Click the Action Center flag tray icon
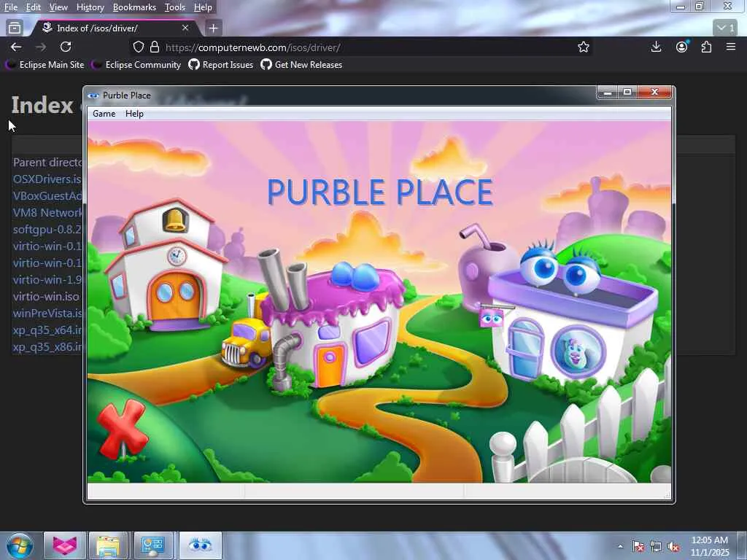747x560 pixels. pos(638,547)
